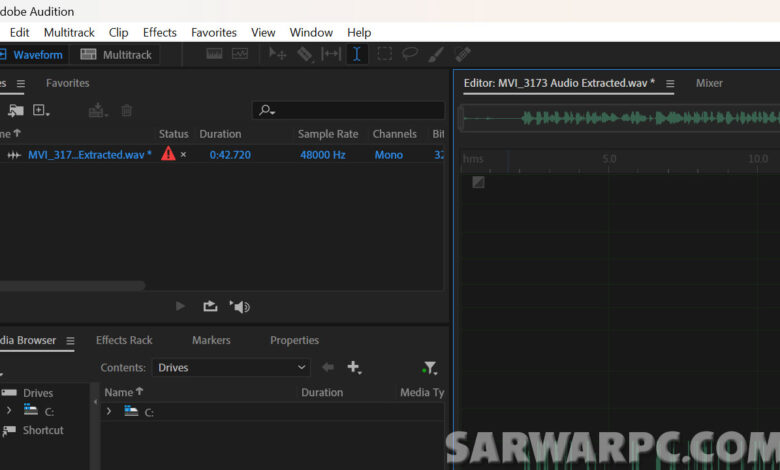
Task: Sort Media Browser by Duration column
Action: [x=322, y=392]
